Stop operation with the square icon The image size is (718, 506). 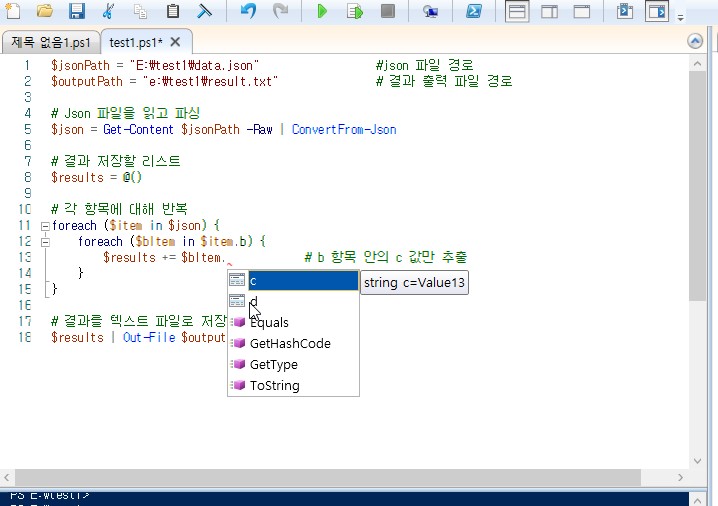tap(388, 11)
